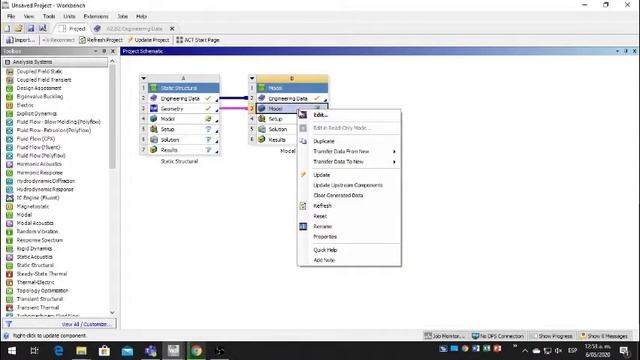Choose Rename in the context menu
The width and height of the screenshot is (640, 360).
coord(349,226)
